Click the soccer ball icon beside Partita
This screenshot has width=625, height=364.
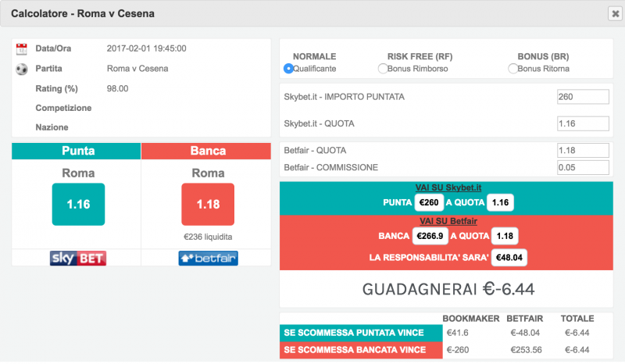click(22, 69)
